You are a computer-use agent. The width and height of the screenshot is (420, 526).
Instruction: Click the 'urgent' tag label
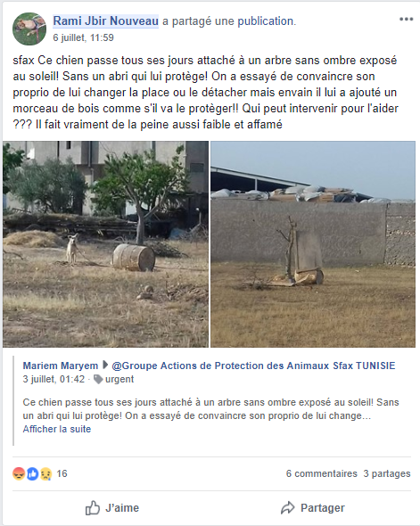(119, 379)
